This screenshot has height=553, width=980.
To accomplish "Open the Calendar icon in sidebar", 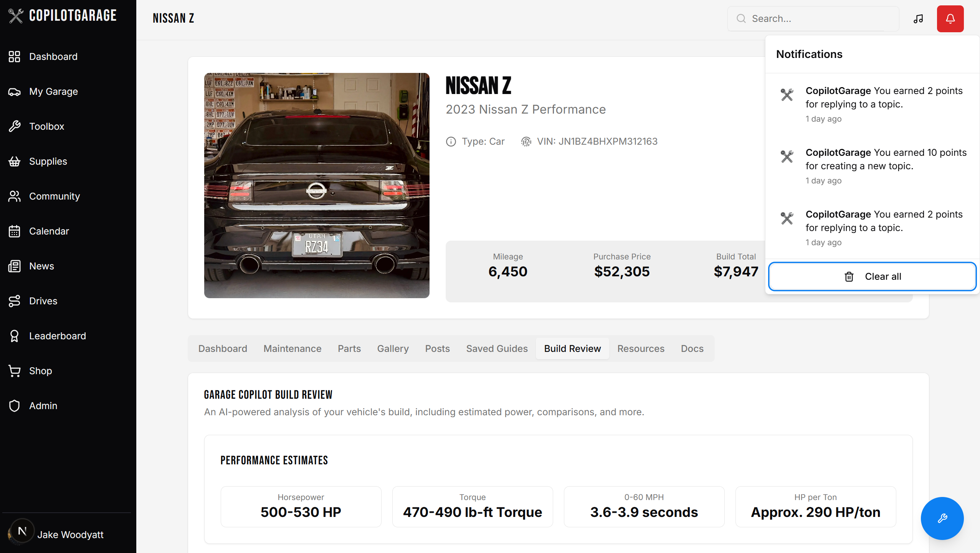I will coord(14,231).
